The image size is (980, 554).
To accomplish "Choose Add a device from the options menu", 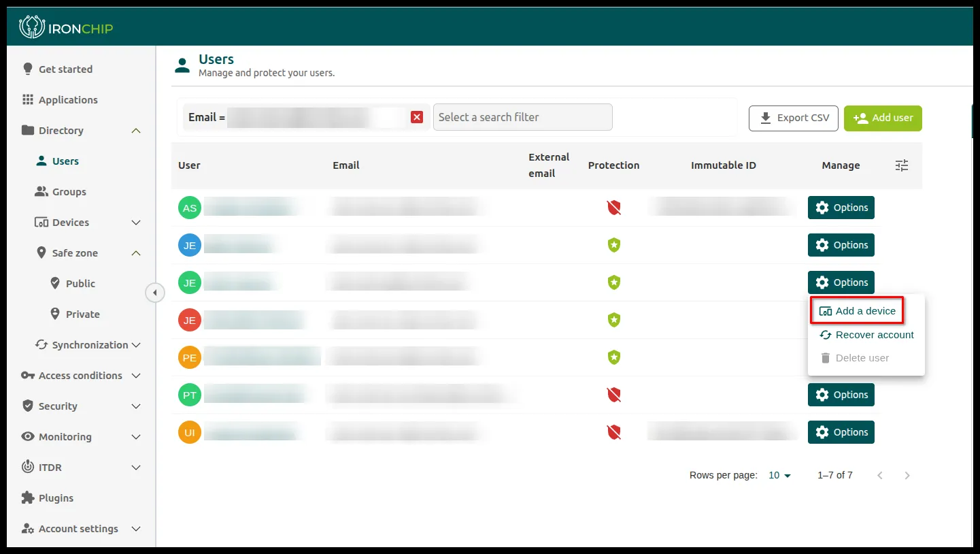I will click(x=857, y=311).
